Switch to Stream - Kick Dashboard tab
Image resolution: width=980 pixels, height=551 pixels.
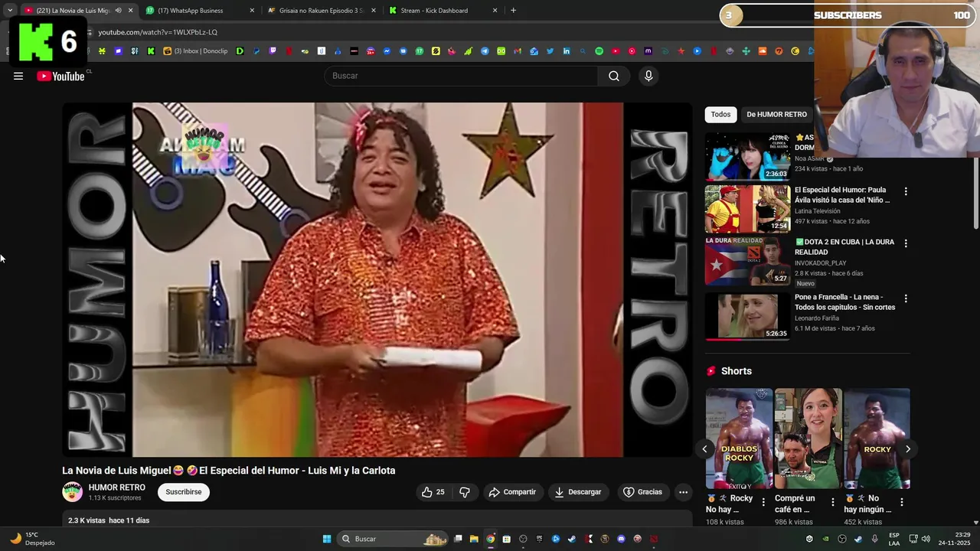pos(444,11)
